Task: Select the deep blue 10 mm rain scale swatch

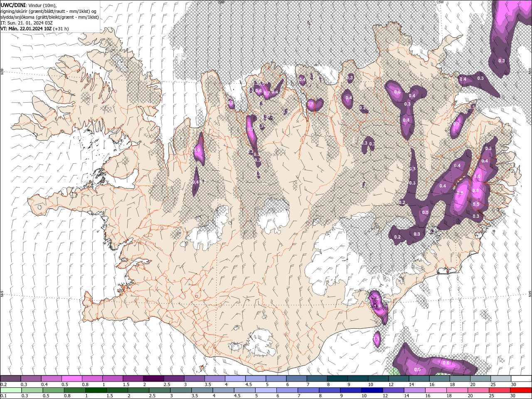Action: click(x=372, y=390)
